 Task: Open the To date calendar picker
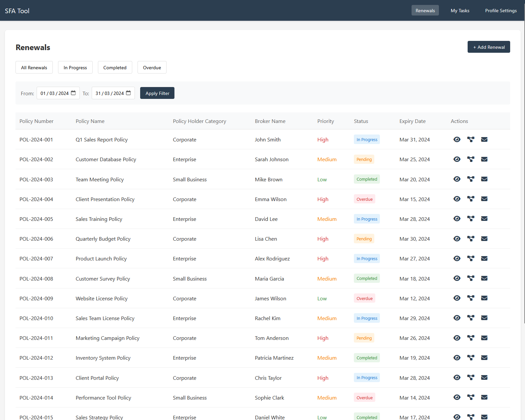click(128, 93)
